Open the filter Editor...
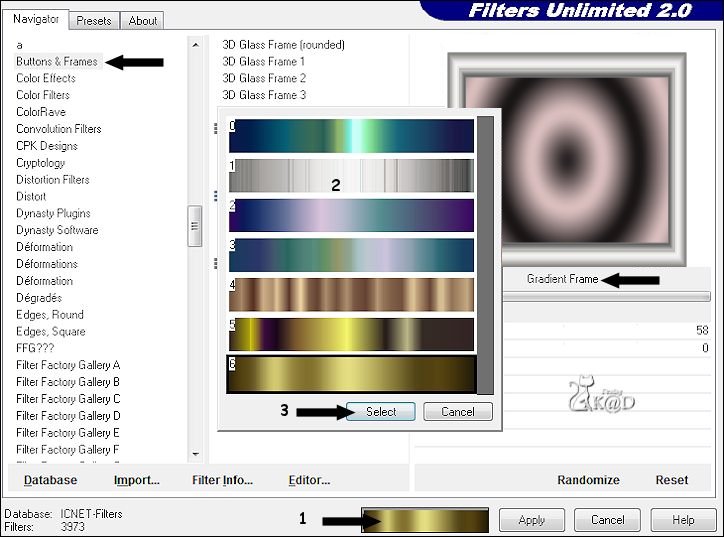This screenshot has width=724, height=537. [x=309, y=480]
